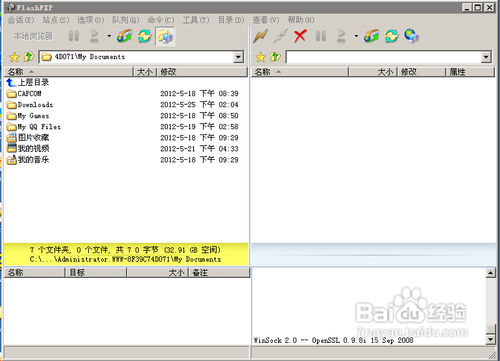
Task: Click queue 备注 column header
Action: pos(220,273)
